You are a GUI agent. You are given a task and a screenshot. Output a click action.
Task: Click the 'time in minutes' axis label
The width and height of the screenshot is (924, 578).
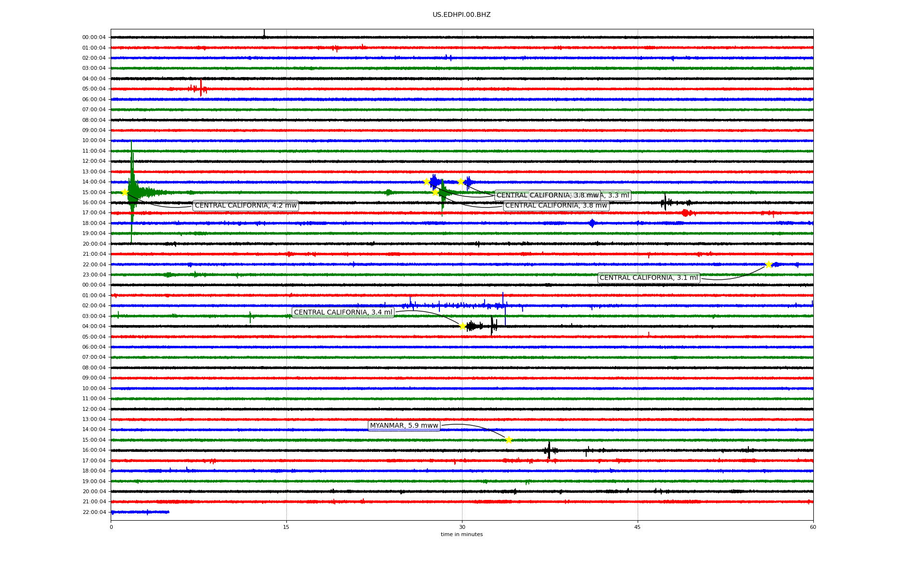coord(462,534)
